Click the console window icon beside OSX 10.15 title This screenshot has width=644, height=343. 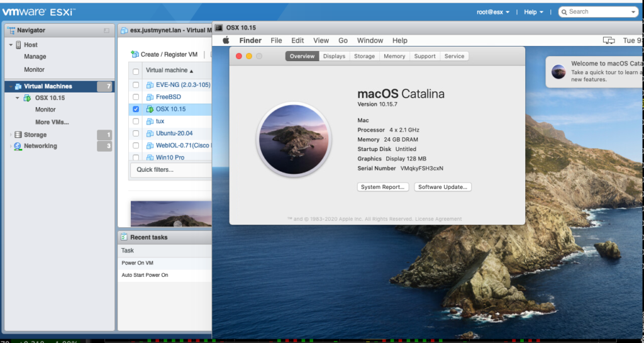[219, 28]
